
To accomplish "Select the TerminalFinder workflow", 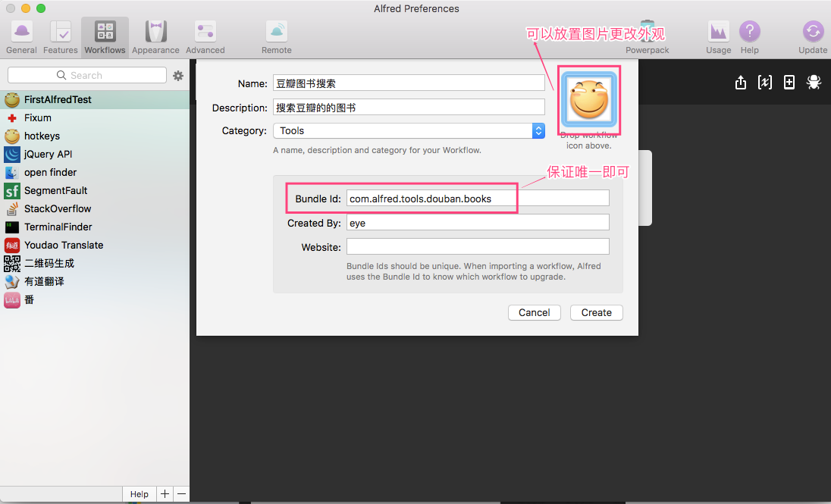I will coord(95,227).
